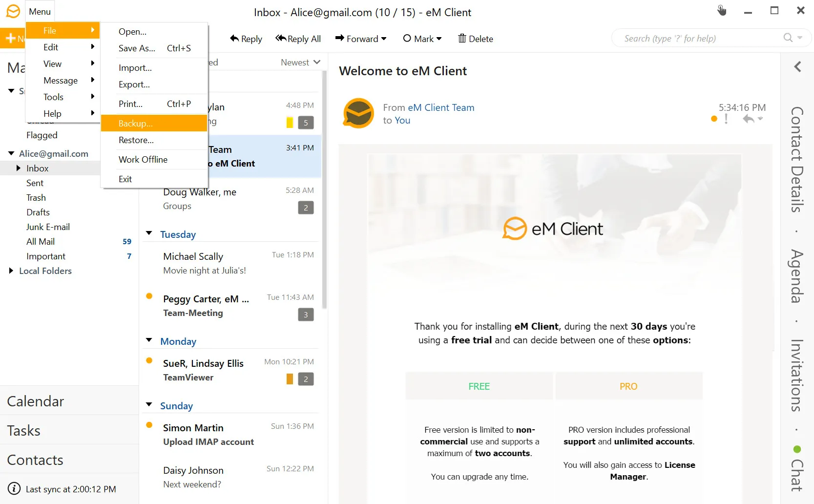The height and width of the screenshot is (504, 814).
Task: Click the Reply arrow icon in toolbar
Action: click(x=234, y=39)
